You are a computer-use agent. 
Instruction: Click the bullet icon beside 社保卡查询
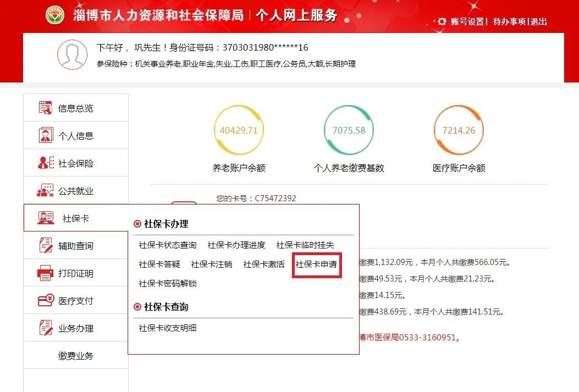point(137,307)
